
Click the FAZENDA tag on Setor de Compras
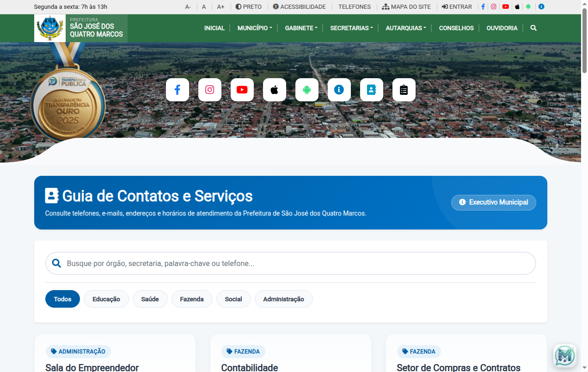click(x=419, y=352)
